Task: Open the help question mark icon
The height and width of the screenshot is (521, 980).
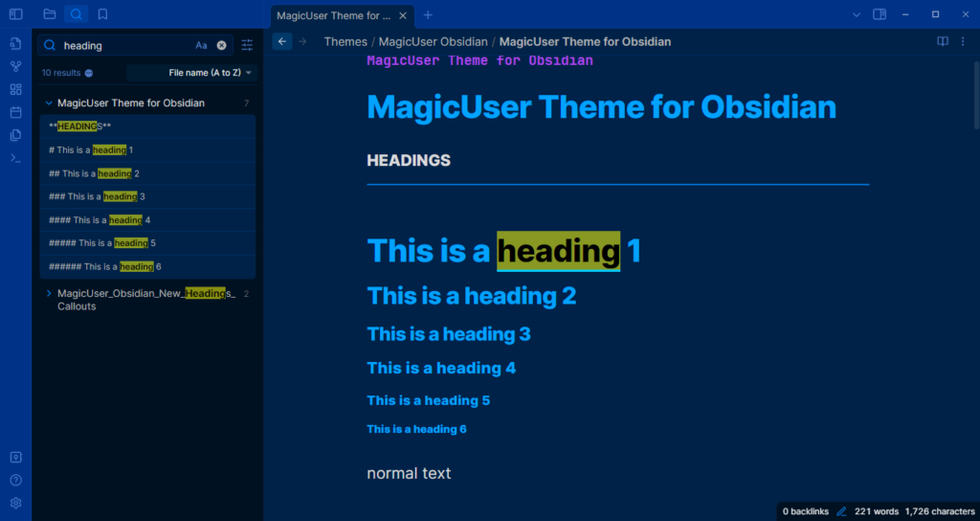Action: point(15,481)
